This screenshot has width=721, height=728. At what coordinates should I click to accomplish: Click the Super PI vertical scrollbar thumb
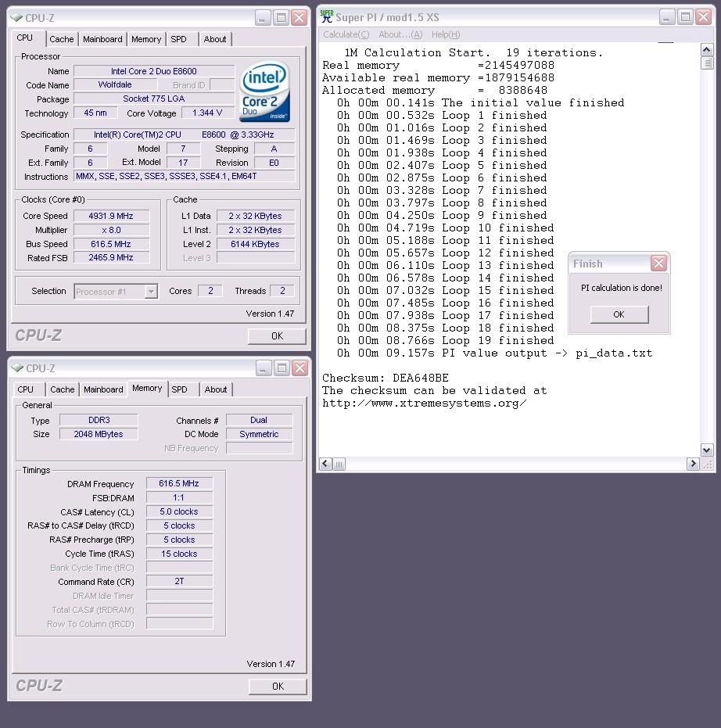pos(707,63)
